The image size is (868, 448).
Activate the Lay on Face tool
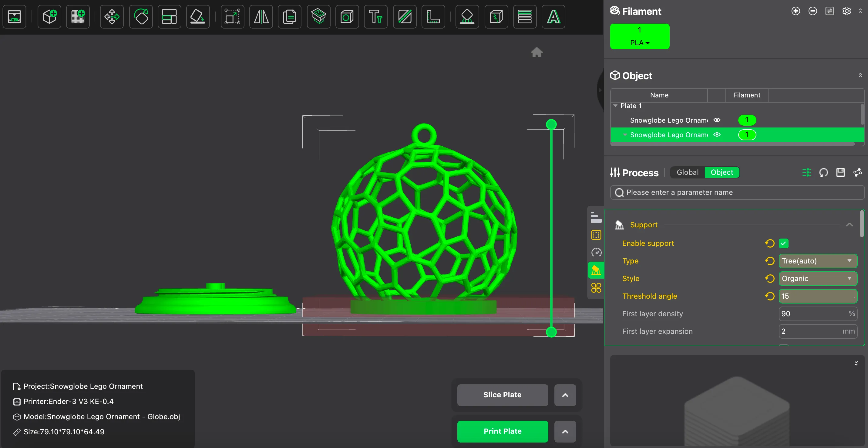tap(198, 16)
